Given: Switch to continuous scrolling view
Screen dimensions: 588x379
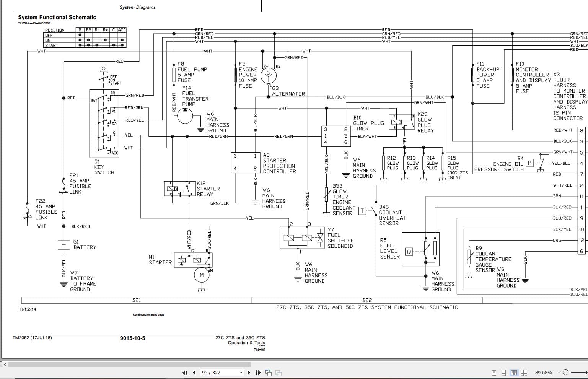Looking at the screenshot, I should click(504, 372).
